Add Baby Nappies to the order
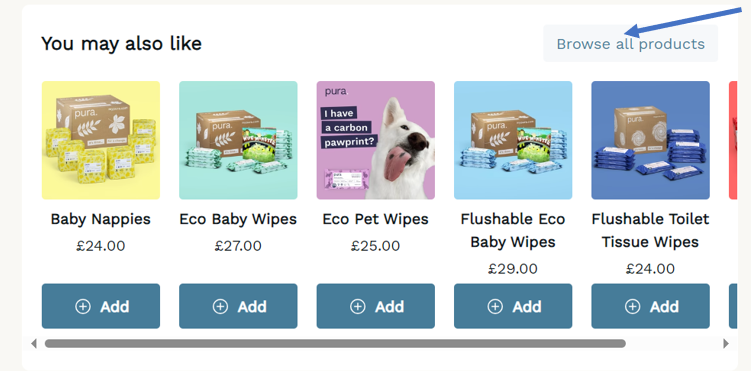751x371 pixels. (x=101, y=306)
